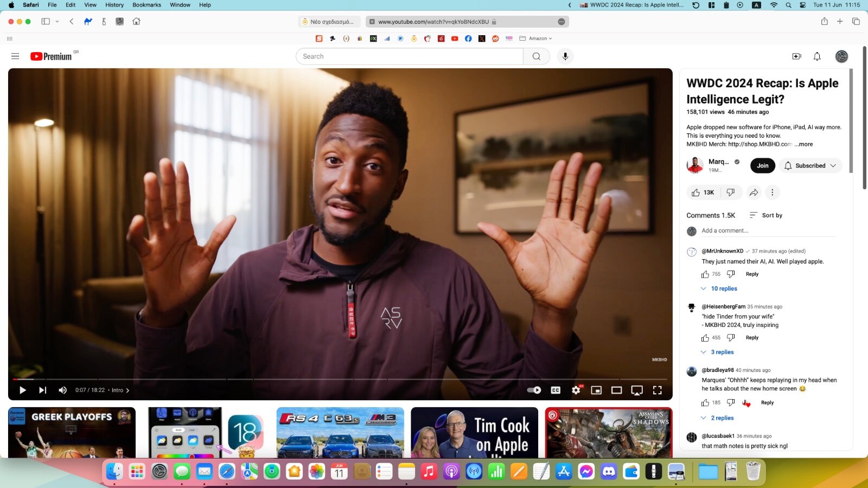This screenshot has width=868, height=488.
Task: Like the video with 13K likes
Action: [703, 192]
